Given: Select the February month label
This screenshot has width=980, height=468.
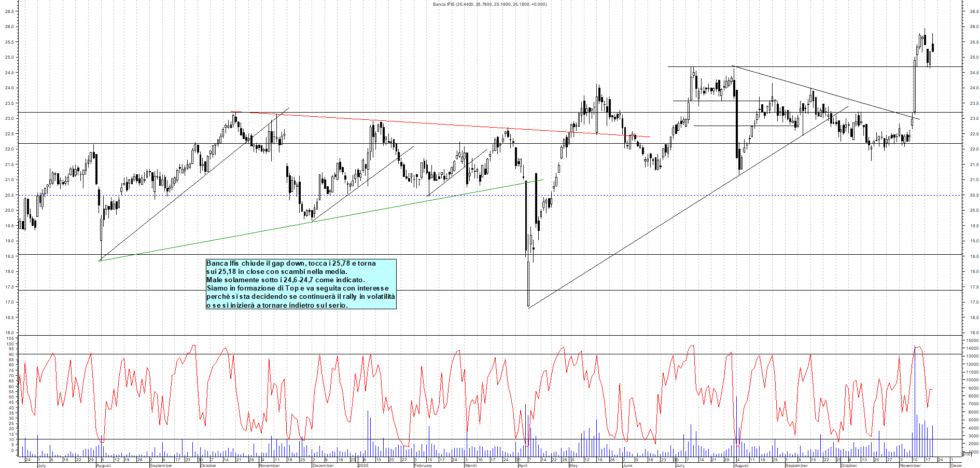Looking at the screenshot, I should 423,465.
